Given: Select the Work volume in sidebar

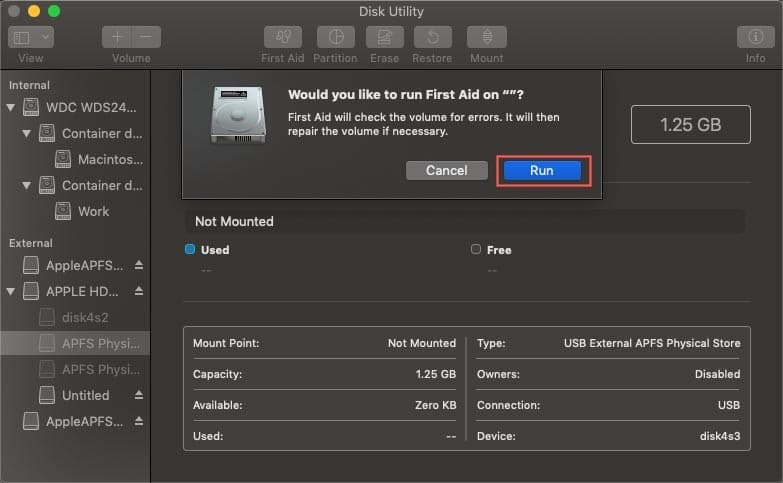Looking at the screenshot, I should [93, 211].
